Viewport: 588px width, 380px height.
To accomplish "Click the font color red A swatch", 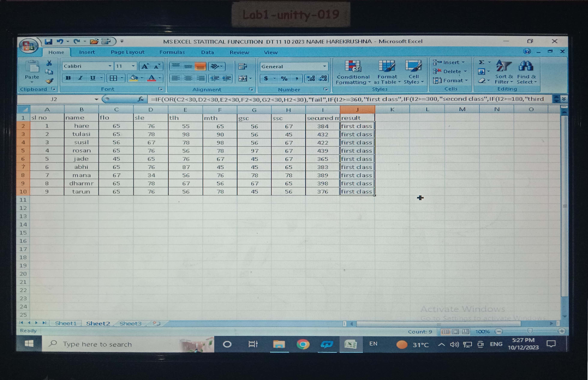I will (152, 78).
